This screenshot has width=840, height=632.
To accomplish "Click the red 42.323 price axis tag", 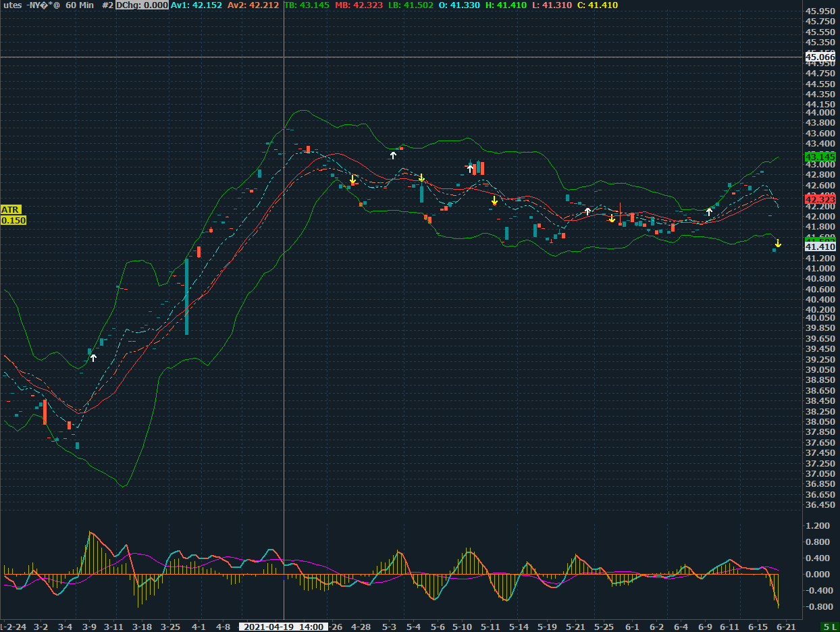I will (x=820, y=200).
